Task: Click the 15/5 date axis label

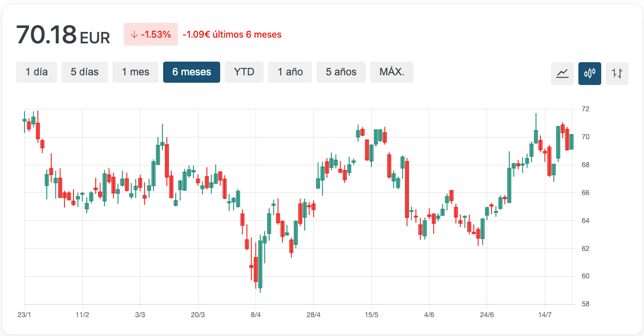Action: click(x=371, y=315)
